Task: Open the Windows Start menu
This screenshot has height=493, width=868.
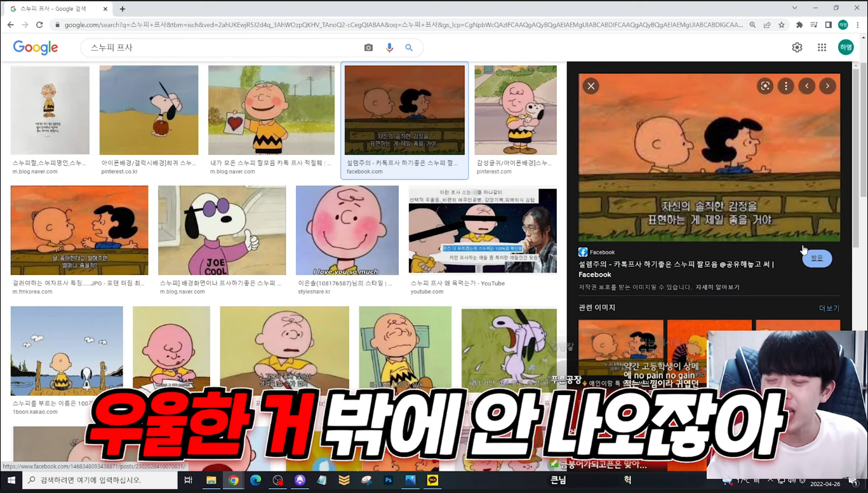Action: pos(11,480)
